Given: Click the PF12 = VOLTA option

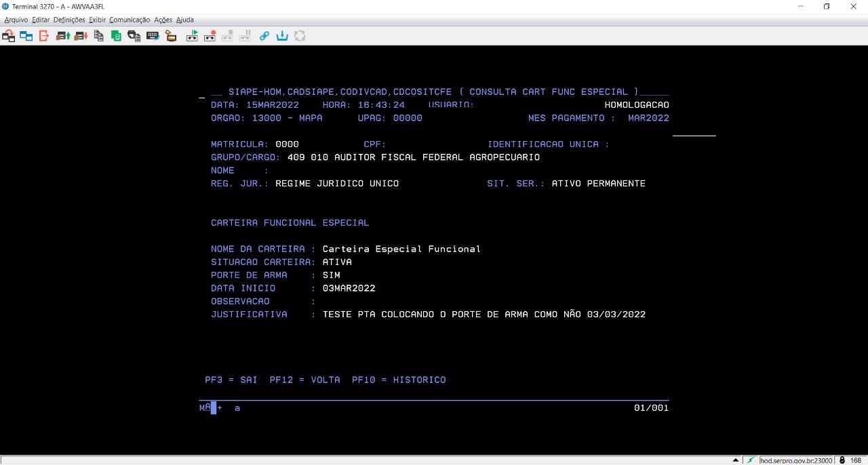Looking at the screenshot, I should 304,380.
